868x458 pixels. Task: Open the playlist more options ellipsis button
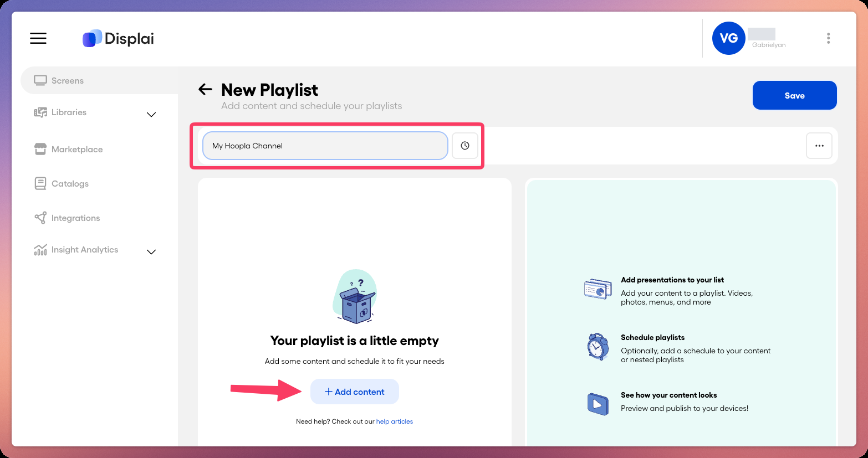(x=819, y=146)
